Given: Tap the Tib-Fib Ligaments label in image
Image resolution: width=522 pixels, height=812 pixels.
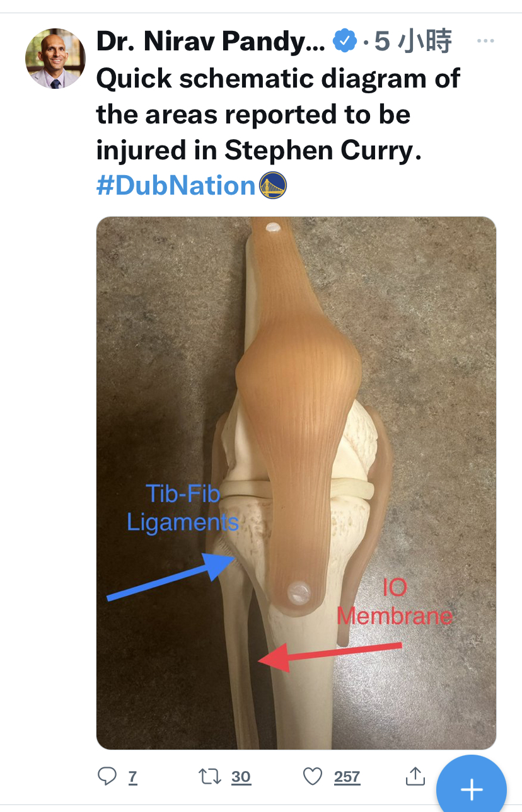Looking at the screenshot, I should click(183, 508).
